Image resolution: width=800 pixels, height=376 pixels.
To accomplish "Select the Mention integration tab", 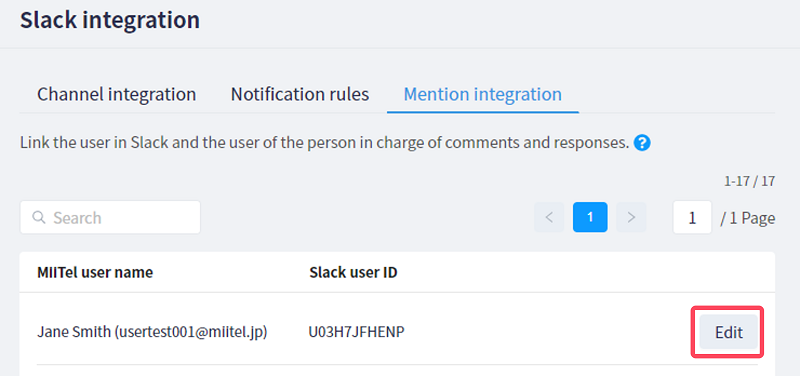I will 483,94.
